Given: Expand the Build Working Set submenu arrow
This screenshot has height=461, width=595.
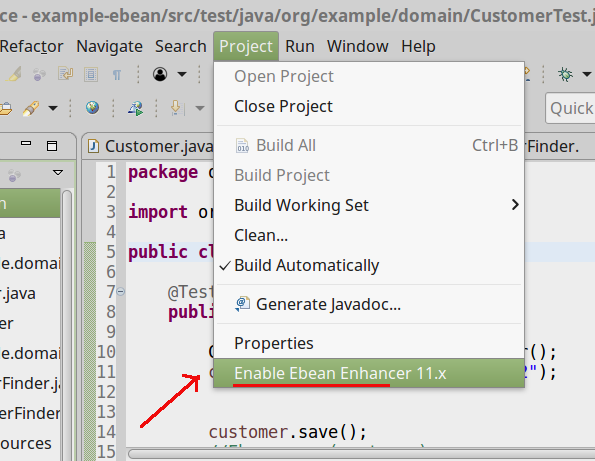Looking at the screenshot, I should coord(515,205).
